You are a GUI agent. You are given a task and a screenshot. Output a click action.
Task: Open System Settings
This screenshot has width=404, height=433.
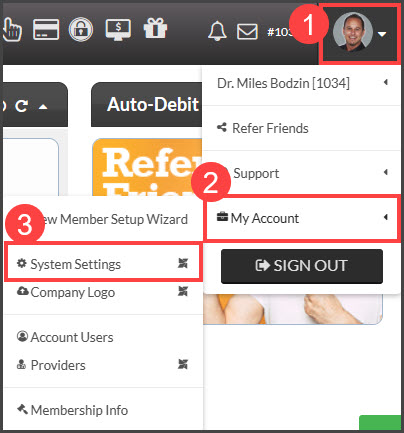pyautogui.click(x=103, y=264)
